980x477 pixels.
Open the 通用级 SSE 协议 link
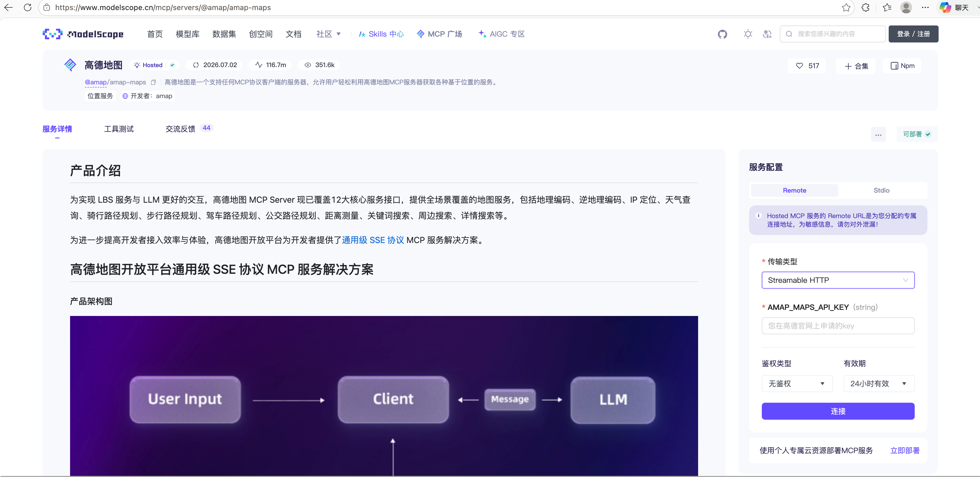[x=373, y=240]
